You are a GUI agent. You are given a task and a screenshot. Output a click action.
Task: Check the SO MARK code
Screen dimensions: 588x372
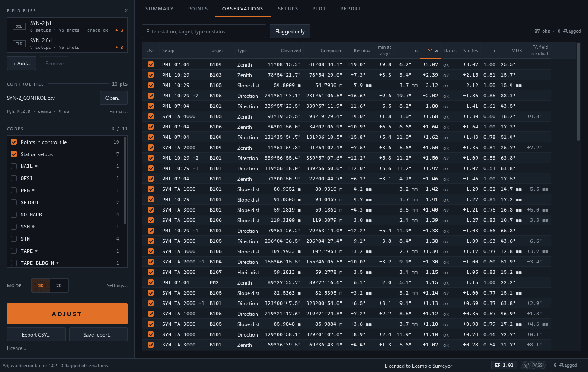[x=14, y=215]
